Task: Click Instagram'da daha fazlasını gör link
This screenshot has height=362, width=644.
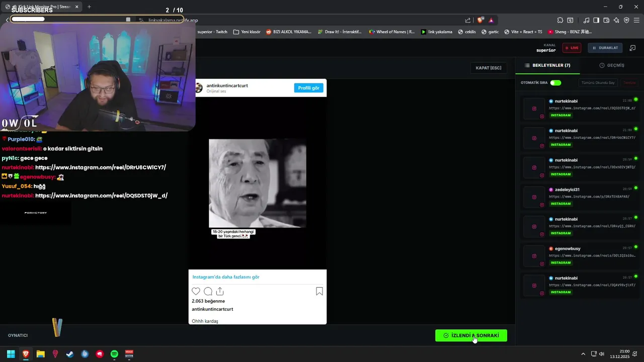Action: coord(226,277)
